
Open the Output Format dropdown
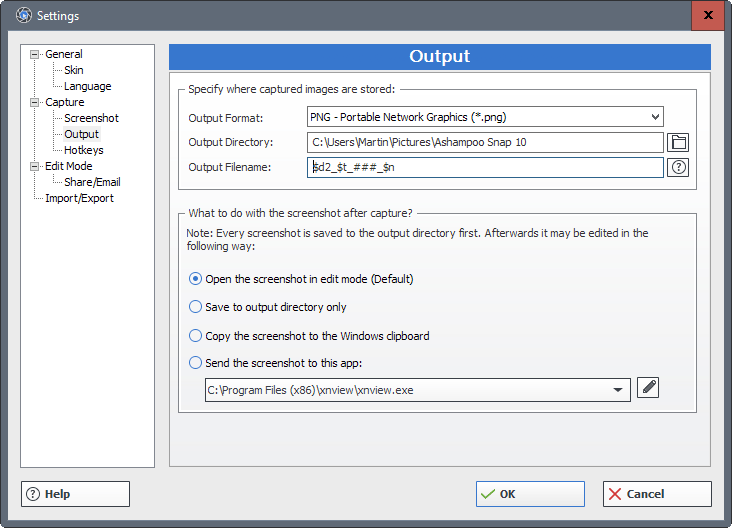pos(485,117)
